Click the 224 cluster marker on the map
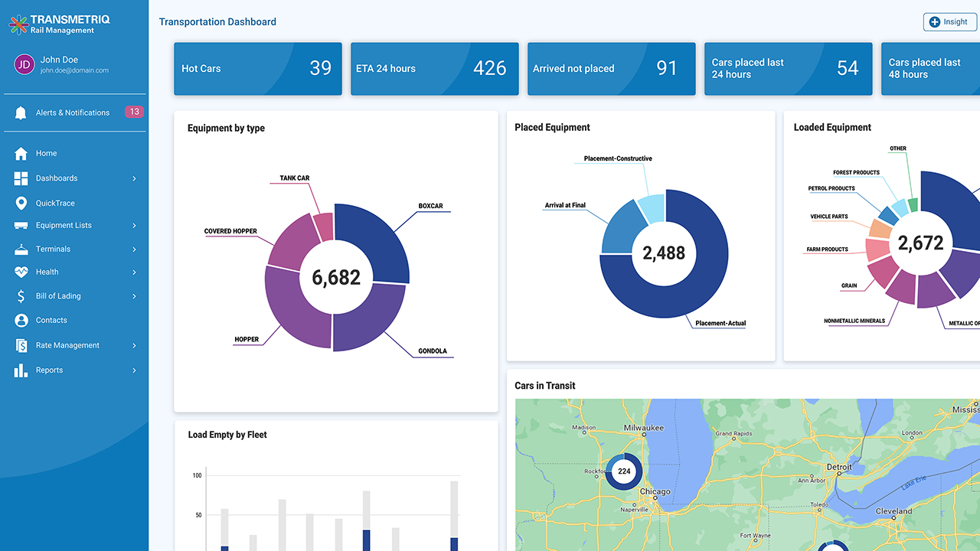 pos(624,472)
